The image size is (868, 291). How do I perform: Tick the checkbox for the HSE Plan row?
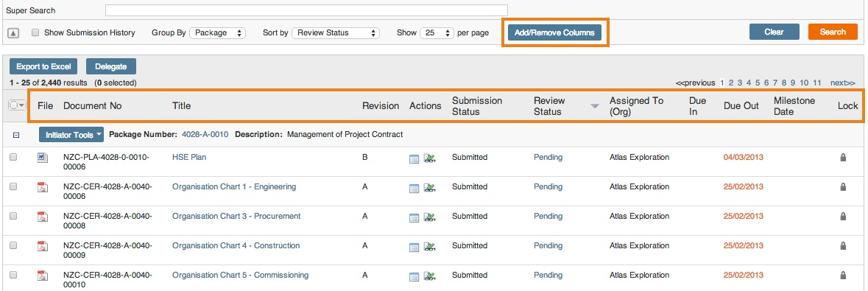click(x=13, y=158)
